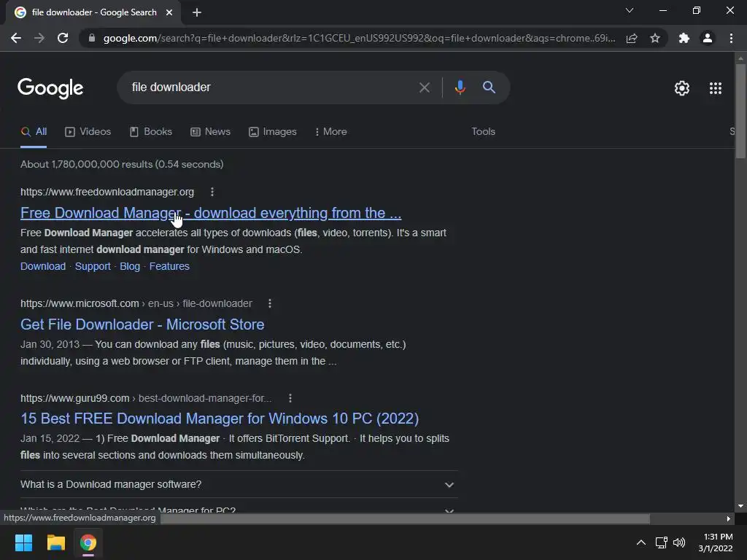Click the vertical page scrollbar
Image resolution: width=747 pixels, height=560 pixels.
[740, 111]
